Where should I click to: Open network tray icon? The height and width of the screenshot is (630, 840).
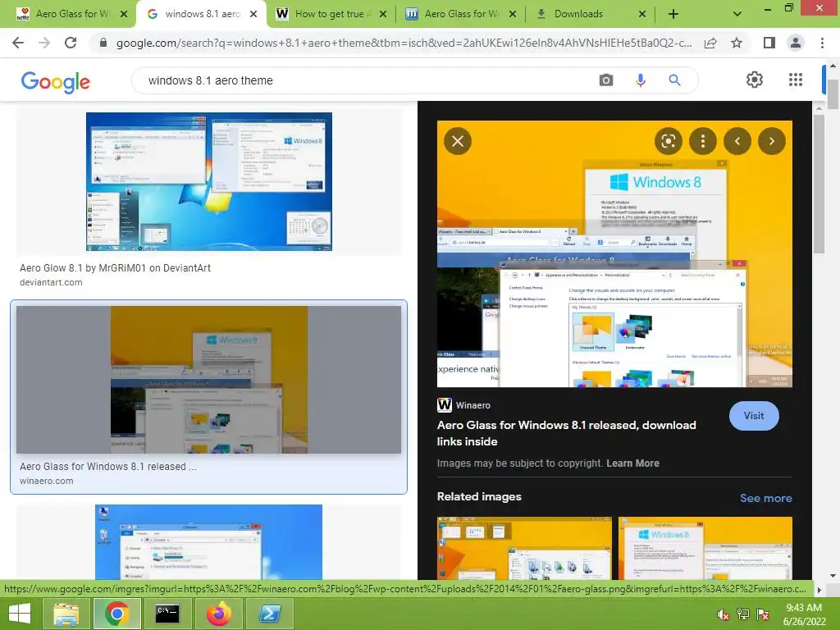tap(743, 614)
